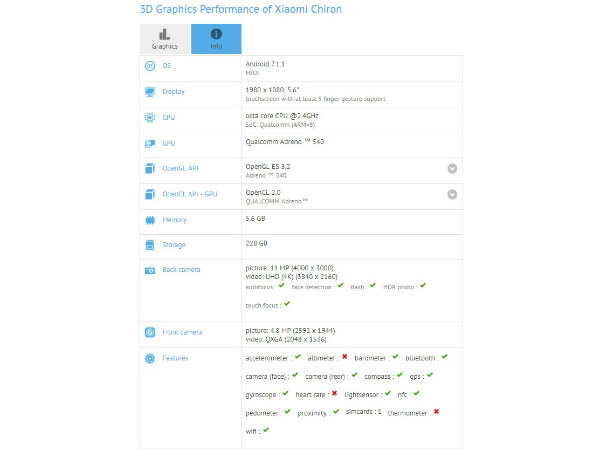
Task: Click the Features label
Action: pyautogui.click(x=175, y=358)
